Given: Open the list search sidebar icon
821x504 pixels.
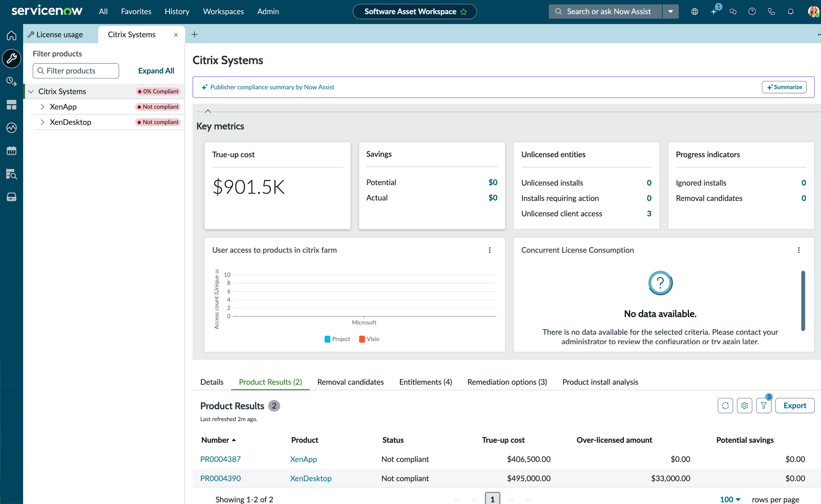Looking at the screenshot, I should (11, 174).
